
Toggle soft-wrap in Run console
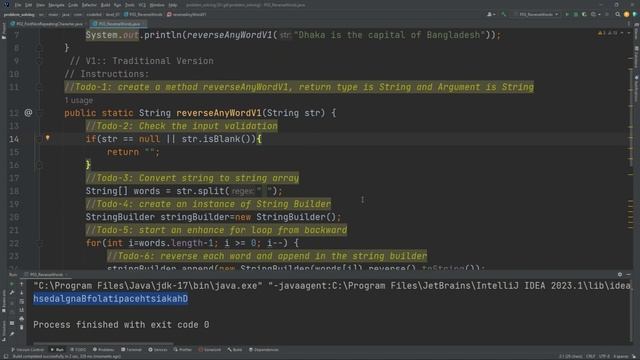(21, 302)
